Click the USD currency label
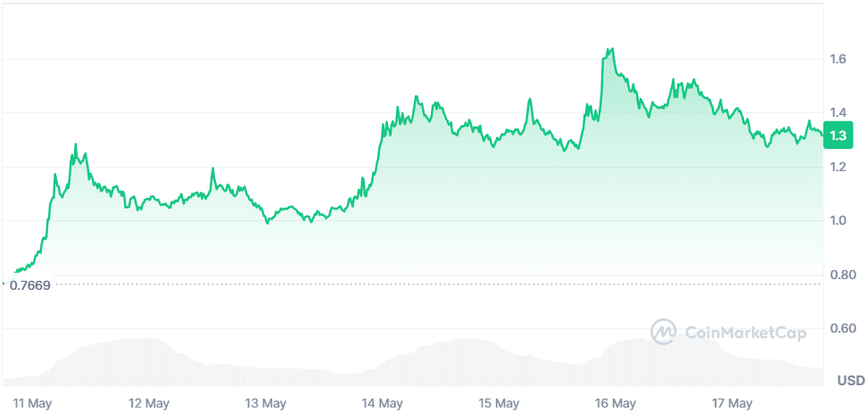 pos(850,382)
